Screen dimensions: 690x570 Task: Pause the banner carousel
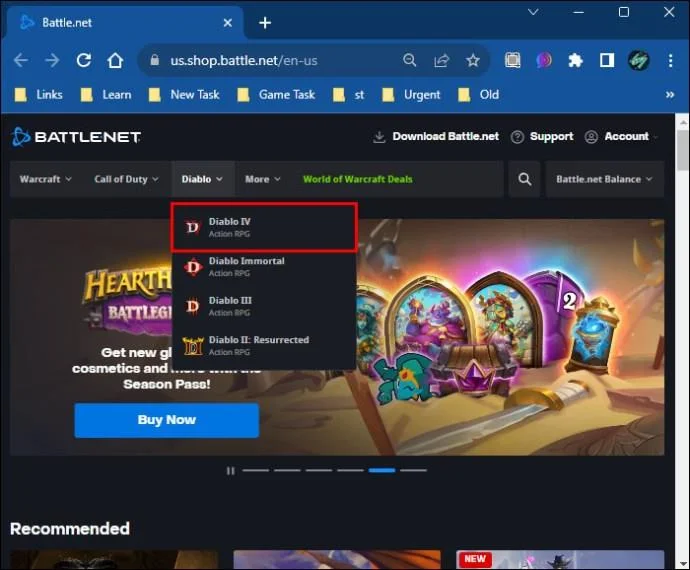[231, 471]
